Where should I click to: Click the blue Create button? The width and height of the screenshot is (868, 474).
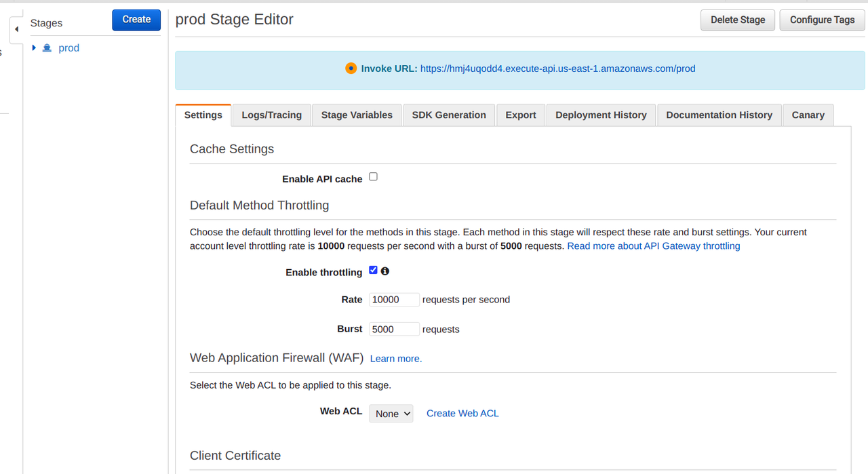(136, 20)
